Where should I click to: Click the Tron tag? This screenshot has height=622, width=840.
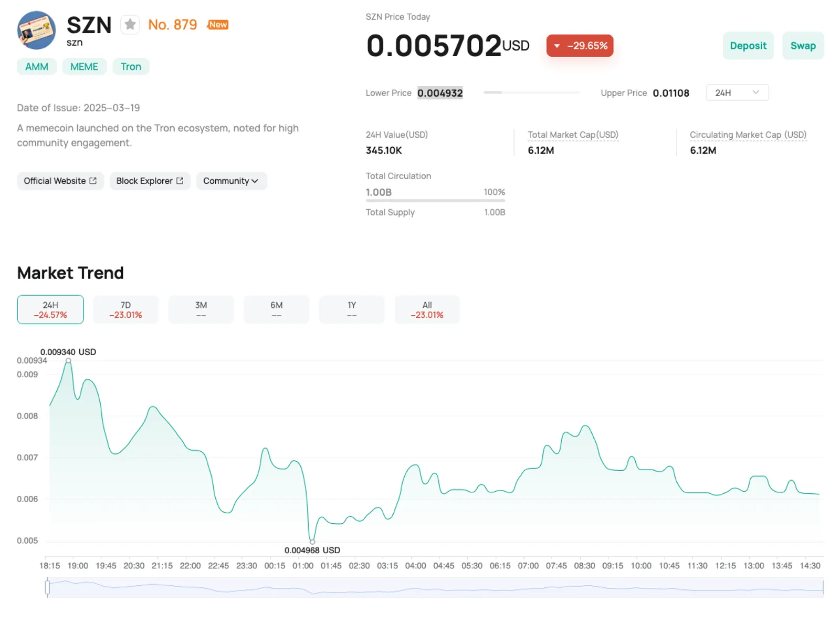[131, 67]
